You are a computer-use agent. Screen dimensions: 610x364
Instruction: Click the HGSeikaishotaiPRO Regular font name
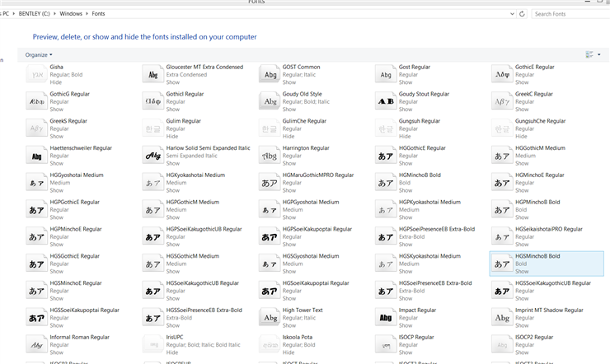point(548,229)
